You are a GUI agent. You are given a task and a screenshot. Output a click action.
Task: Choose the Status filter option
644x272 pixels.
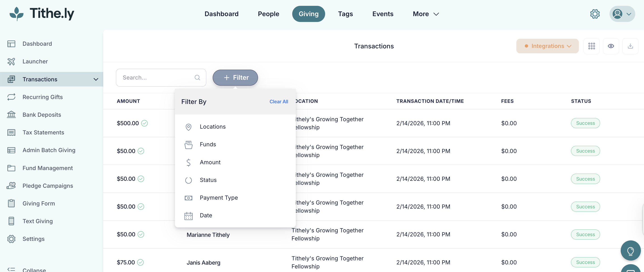235,180
